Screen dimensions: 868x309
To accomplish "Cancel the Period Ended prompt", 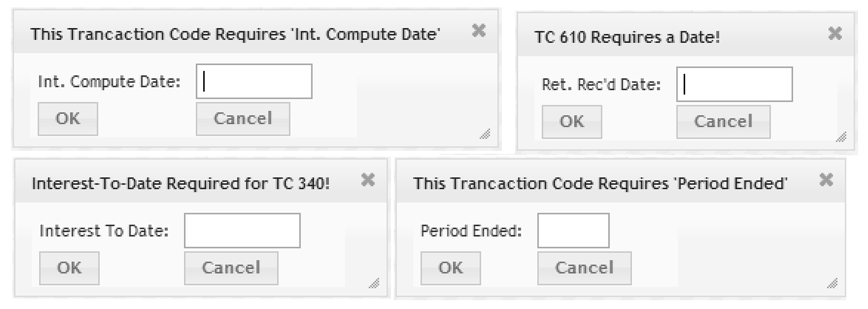I will coord(584,268).
